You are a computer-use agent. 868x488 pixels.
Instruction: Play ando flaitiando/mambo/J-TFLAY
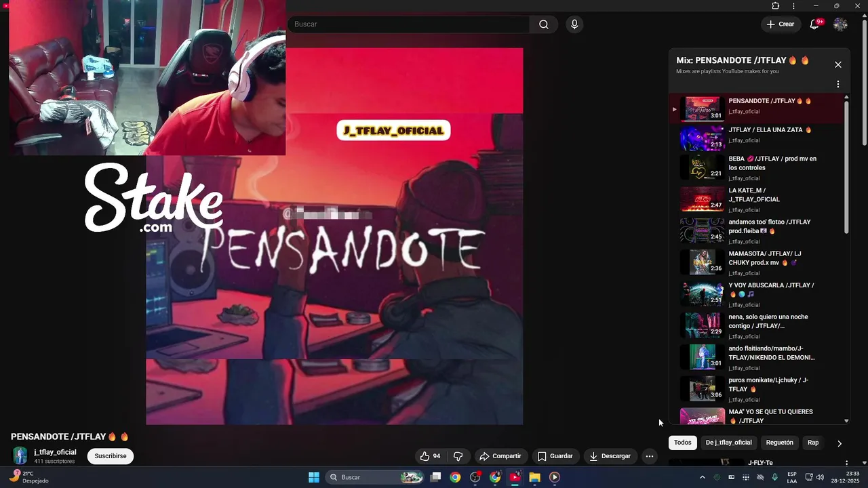(x=757, y=358)
